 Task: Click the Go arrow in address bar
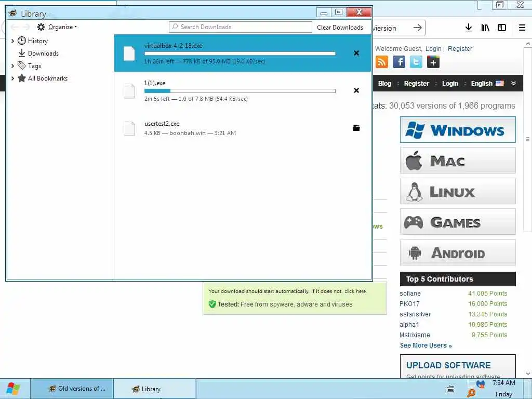click(418, 28)
